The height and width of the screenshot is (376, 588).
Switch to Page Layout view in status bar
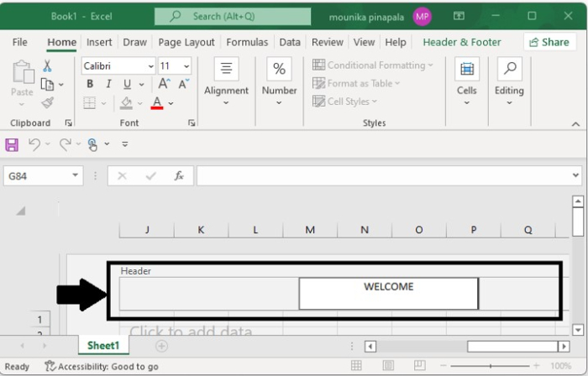pos(389,366)
